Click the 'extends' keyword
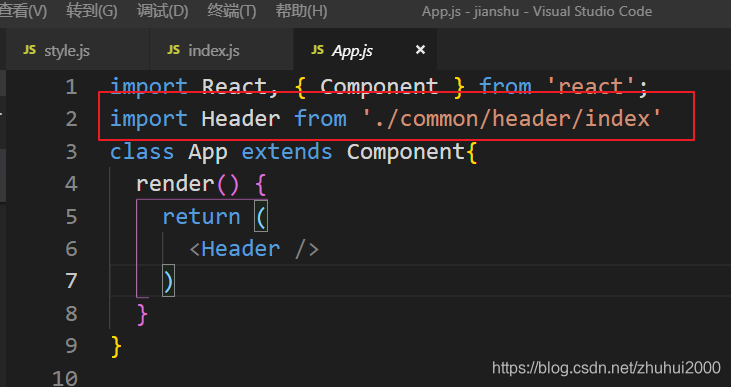 tap(287, 152)
